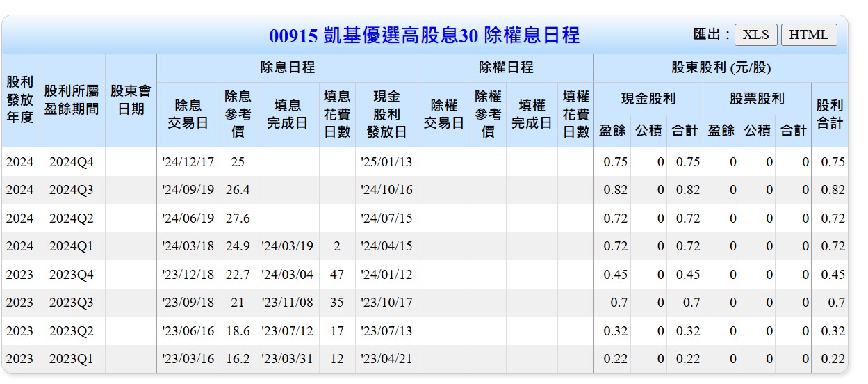Click reference price 18.6 in 2023Q2 row
The width and height of the screenshot is (868, 384).
click(238, 331)
